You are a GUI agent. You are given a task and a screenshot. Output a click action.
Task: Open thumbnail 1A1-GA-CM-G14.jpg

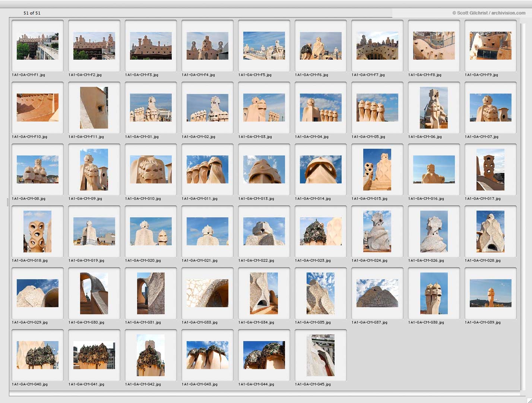(x=321, y=170)
